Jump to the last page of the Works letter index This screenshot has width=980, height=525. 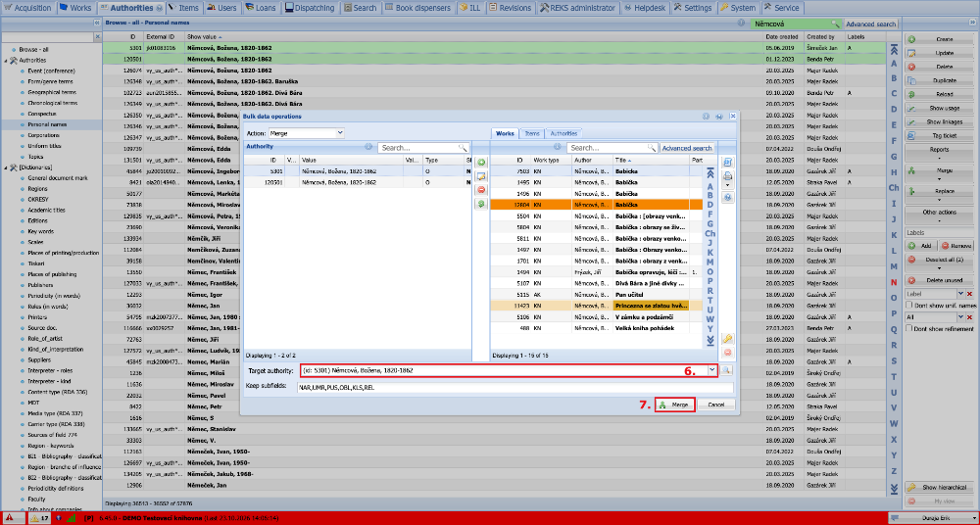(x=710, y=341)
